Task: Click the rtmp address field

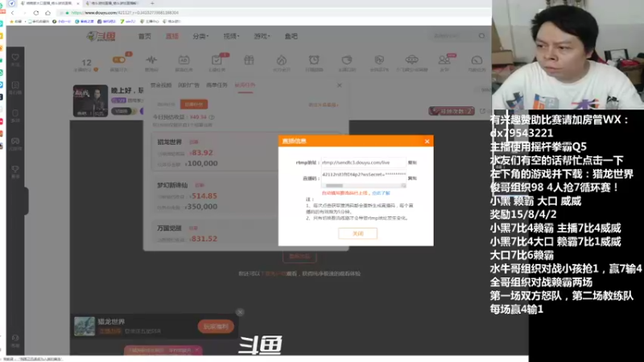Action: click(x=363, y=162)
